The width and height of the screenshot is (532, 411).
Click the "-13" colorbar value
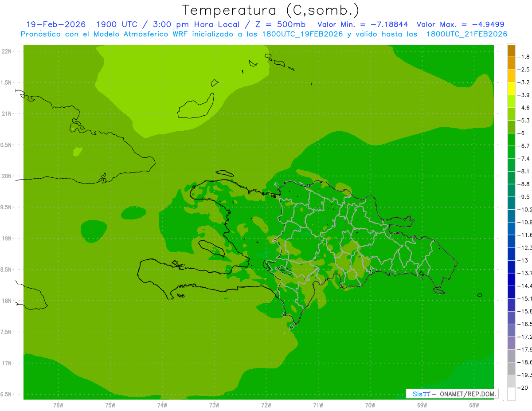pyautogui.click(x=523, y=260)
